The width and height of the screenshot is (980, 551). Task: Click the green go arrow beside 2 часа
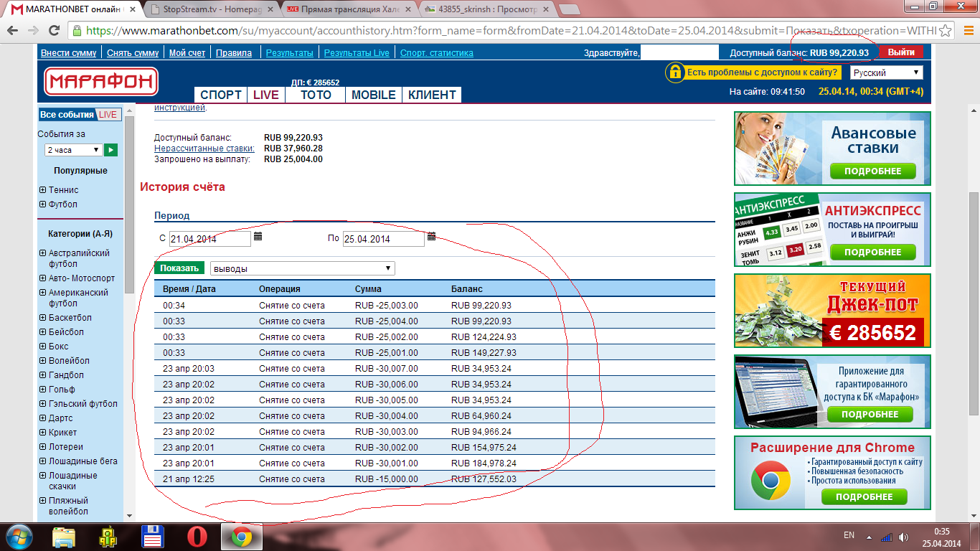click(111, 150)
